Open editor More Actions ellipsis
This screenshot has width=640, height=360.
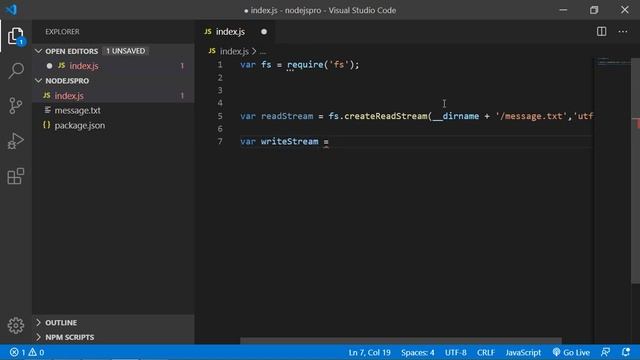coord(622,31)
